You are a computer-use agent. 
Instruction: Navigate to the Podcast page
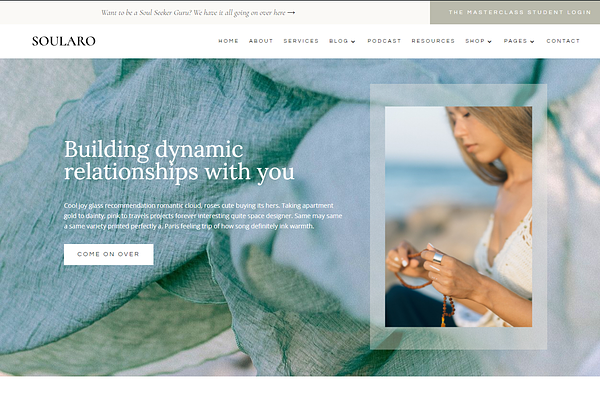(x=384, y=41)
